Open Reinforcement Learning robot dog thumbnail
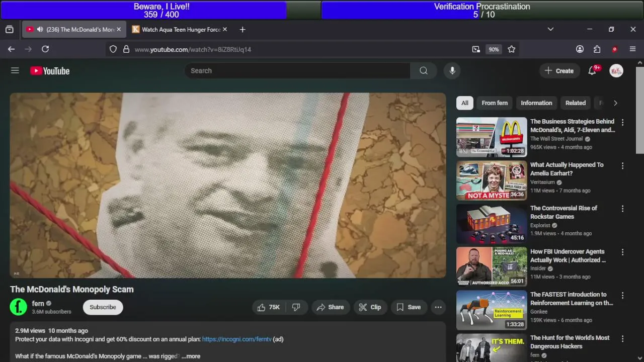The width and height of the screenshot is (644, 362). (492, 310)
